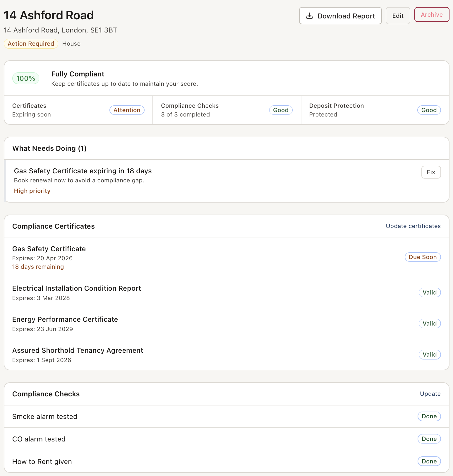Click the Gas Safety expiring alert title
Viewport: 453px width, 476px height.
click(83, 171)
